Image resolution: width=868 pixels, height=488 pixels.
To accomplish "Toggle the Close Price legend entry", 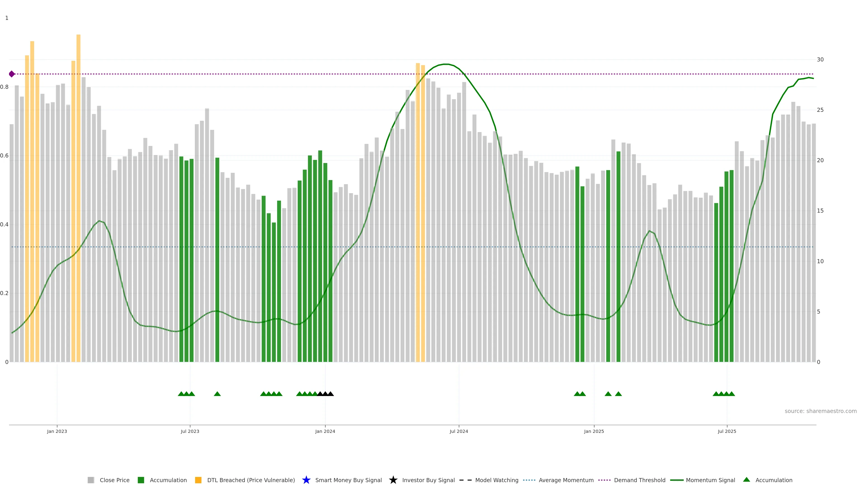I will coord(114,480).
